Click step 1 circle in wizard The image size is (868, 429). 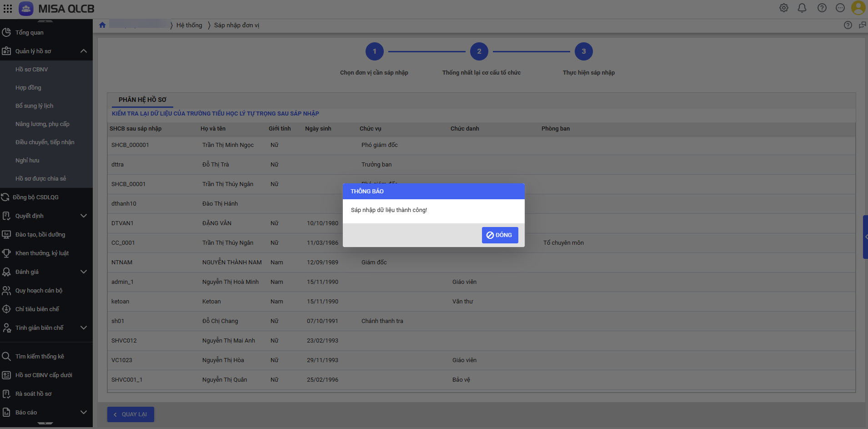click(375, 51)
